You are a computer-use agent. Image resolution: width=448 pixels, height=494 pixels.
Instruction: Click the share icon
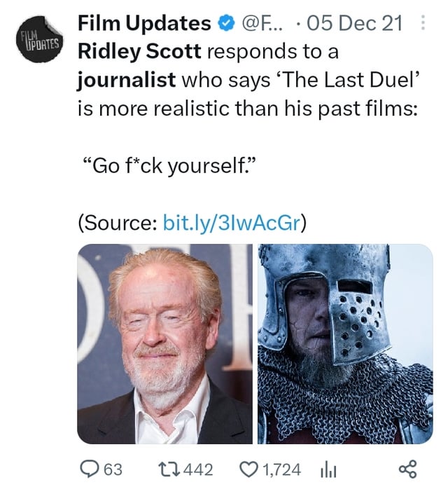tap(407, 469)
